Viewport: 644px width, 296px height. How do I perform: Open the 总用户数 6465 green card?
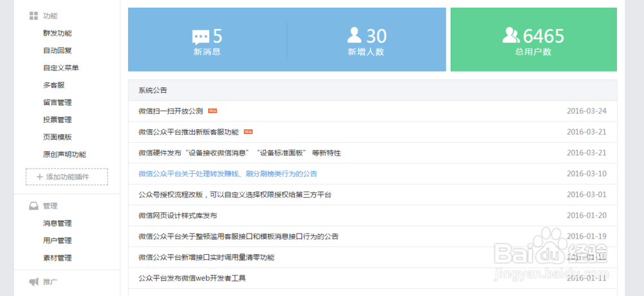533,39
